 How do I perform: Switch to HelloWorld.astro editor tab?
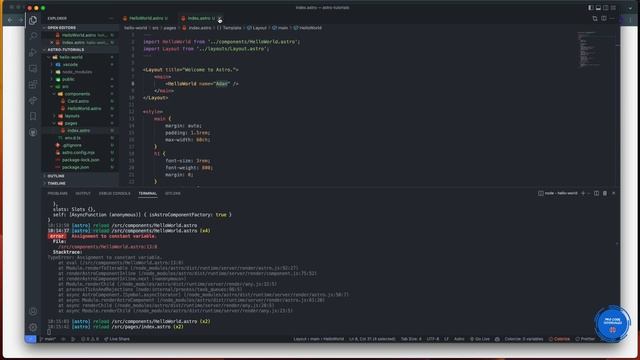click(146, 18)
